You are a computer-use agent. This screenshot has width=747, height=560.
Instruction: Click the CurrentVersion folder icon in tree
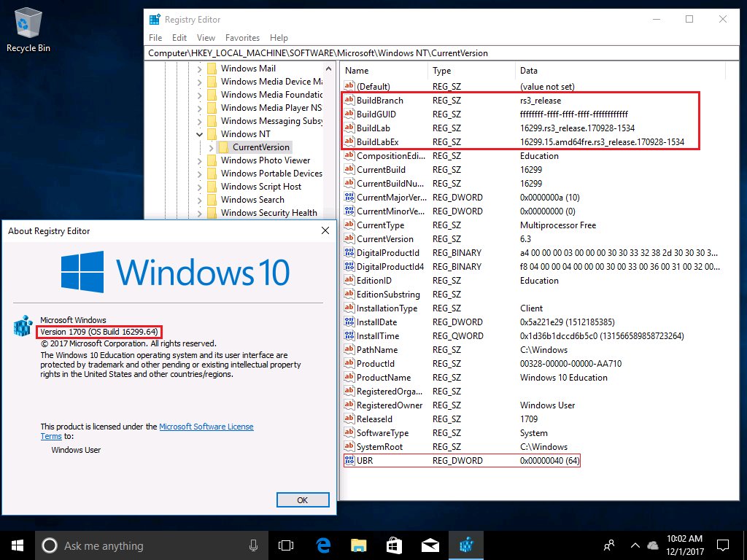click(223, 147)
